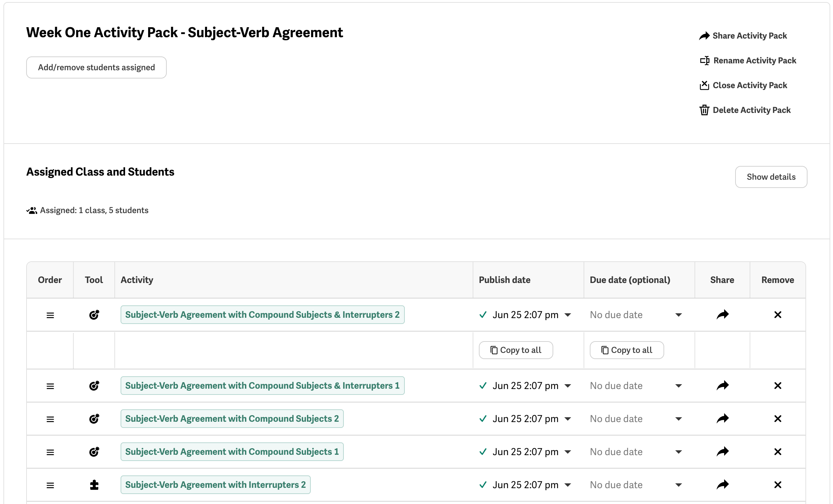Viewport: 833px width, 504px height.
Task: Grab the reorder handle for Compound Subjects 1
Action: pyautogui.click(x=50, y=452)
